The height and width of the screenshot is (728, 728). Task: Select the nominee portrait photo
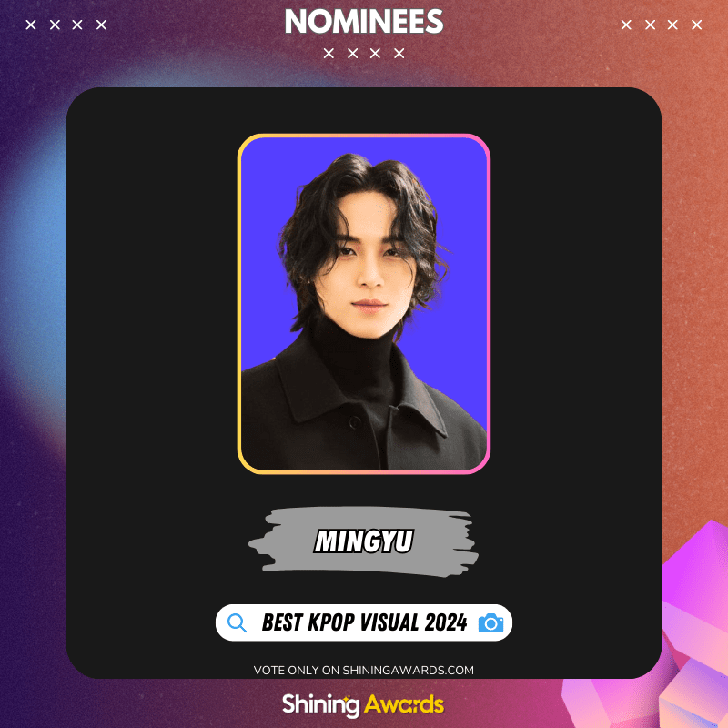363,304
